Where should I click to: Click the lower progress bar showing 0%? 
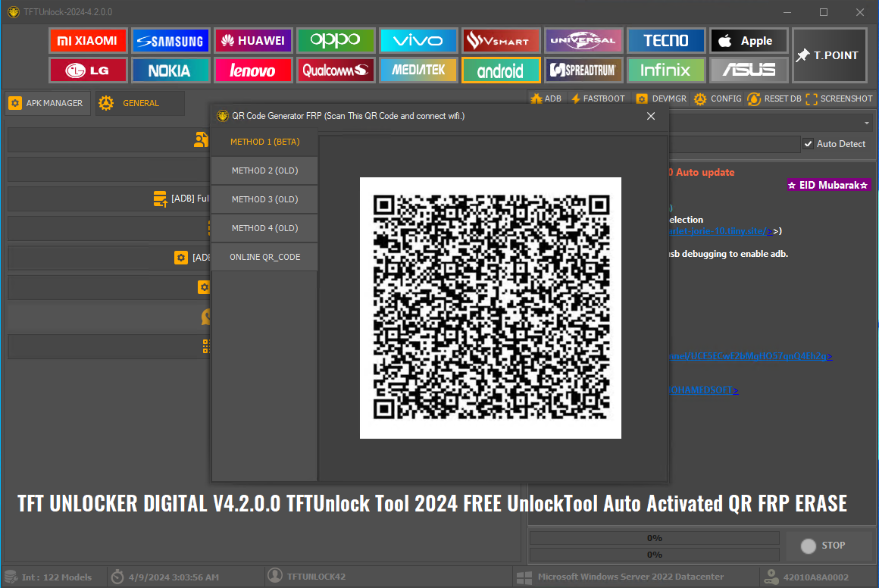(x=654, y=555)
